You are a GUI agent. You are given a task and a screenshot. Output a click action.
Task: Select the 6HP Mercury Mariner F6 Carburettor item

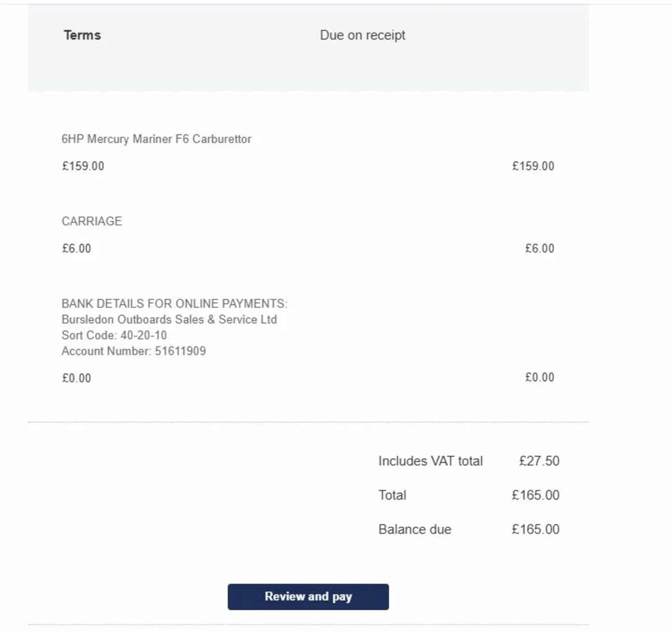click(x=156, y=139)
